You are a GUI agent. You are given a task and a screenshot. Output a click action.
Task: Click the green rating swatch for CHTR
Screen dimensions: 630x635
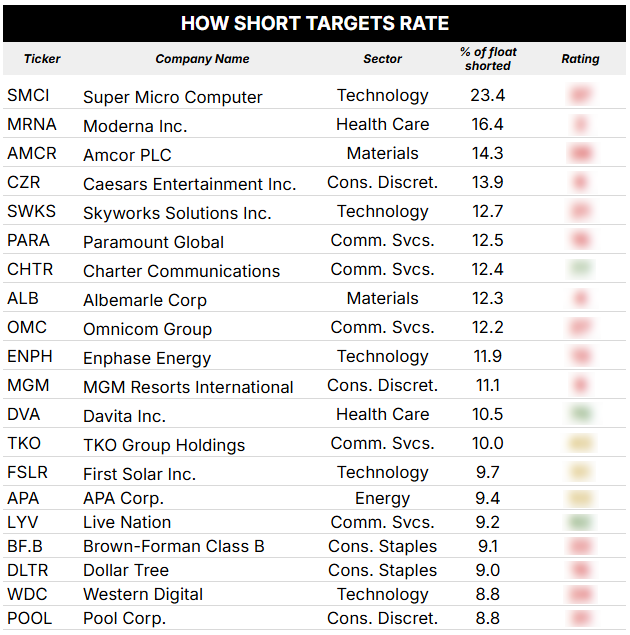point(581,269)
